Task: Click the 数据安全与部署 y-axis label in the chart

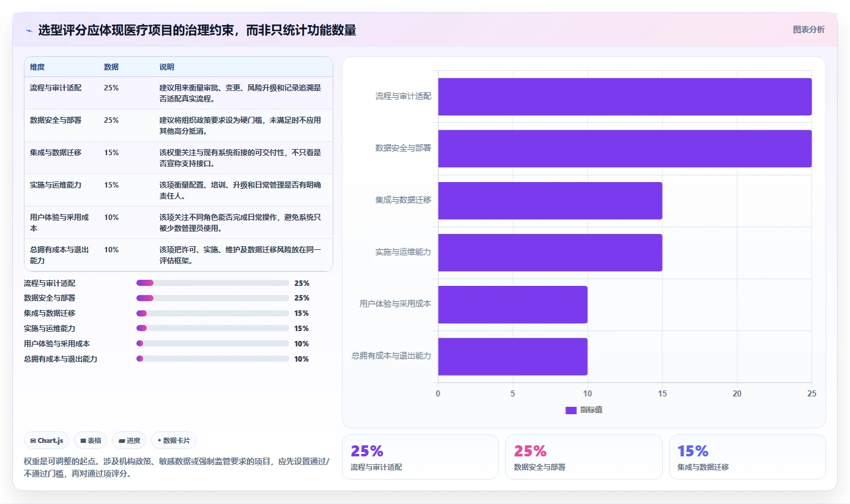Action: [403, 148]
